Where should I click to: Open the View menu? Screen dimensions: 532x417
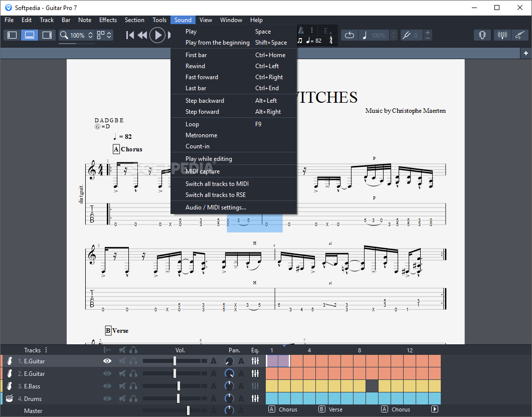click(x=206, y=20)
